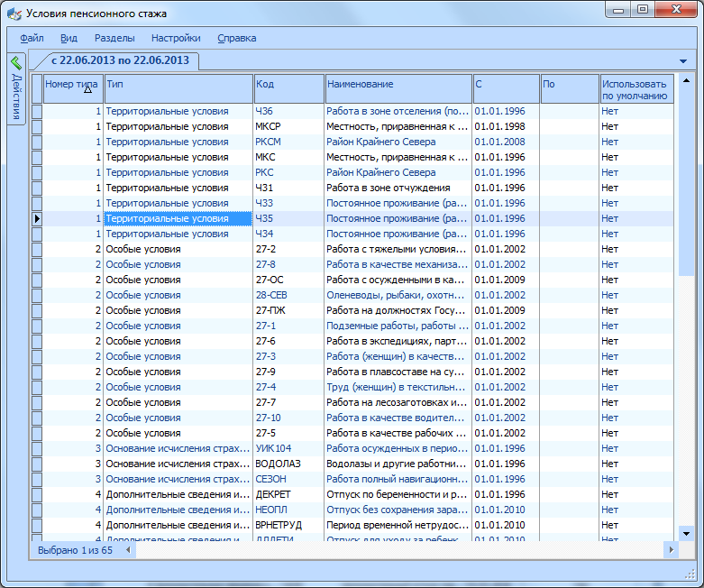This screenshot has height=588, width=704.
Task: Tick the row selector for code МКСР
Action: 37,126
